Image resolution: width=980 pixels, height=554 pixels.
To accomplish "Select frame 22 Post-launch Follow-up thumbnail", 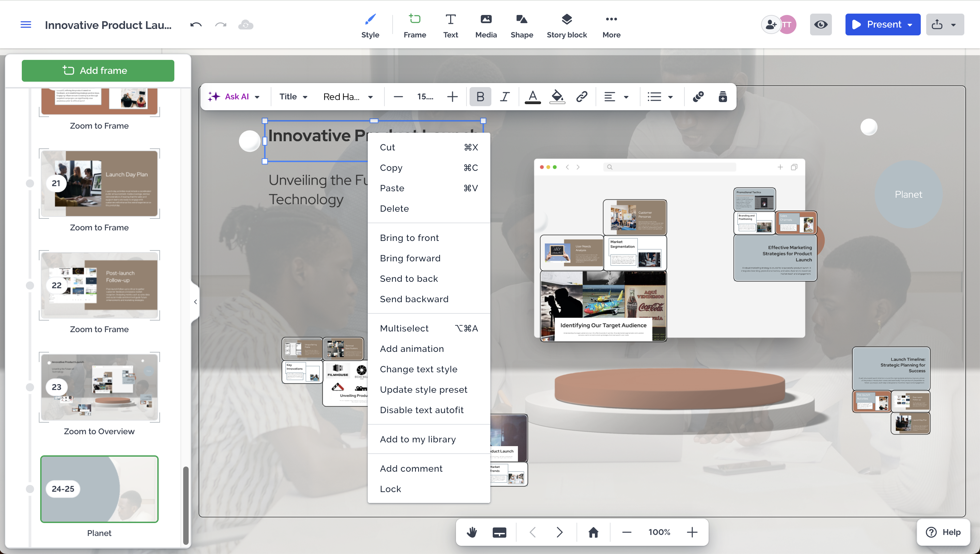I will 99,286.
